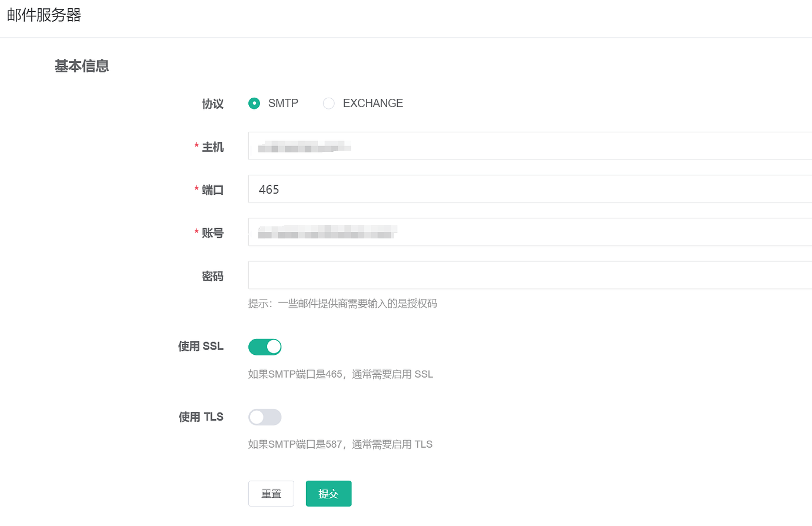Click the password authorization code hint text
Screen dimensions: 812x526
coord(342,304)
